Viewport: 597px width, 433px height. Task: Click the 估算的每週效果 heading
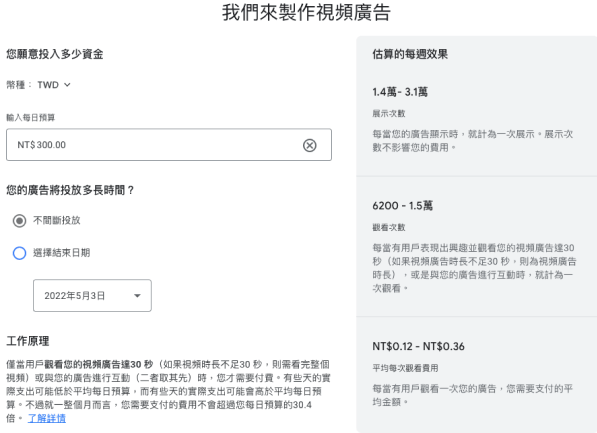click(410, 54)
